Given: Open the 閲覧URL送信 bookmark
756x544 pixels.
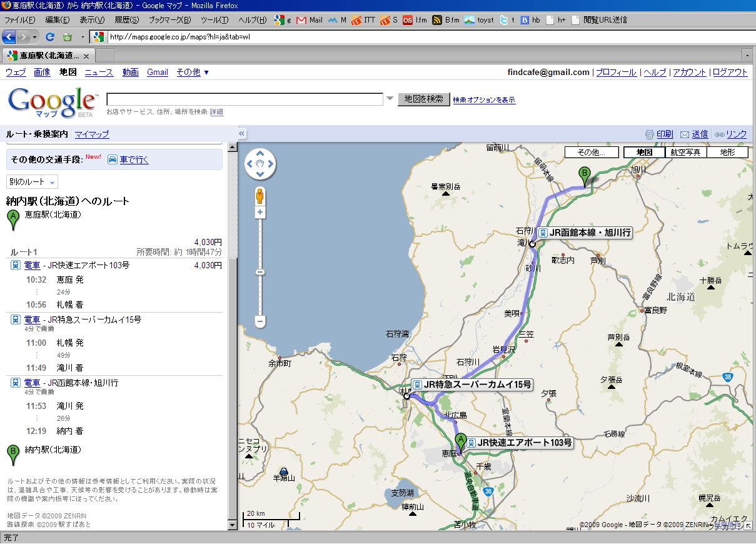Looking at the screenshot, I should coord(600,20).
